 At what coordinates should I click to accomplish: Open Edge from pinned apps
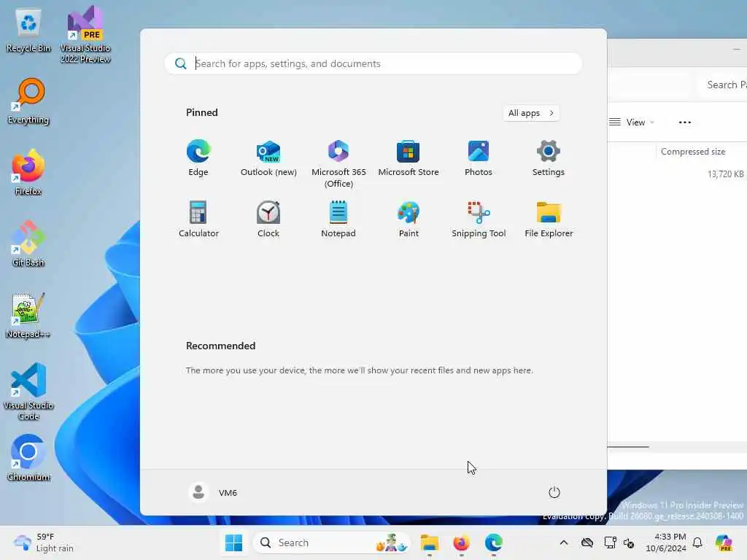click(x=198, y=158)
